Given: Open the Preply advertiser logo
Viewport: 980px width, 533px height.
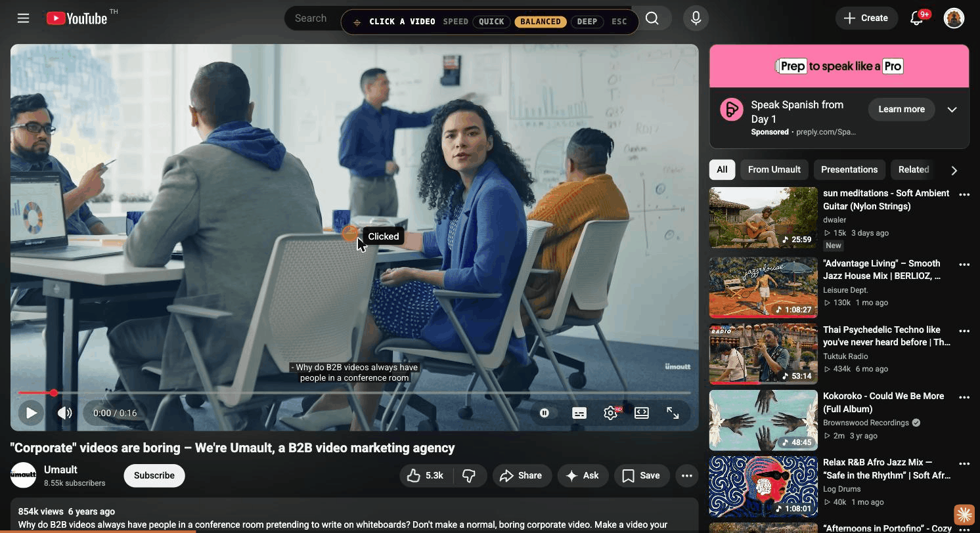Looking at the screenshot, I should tap(732, 109).
